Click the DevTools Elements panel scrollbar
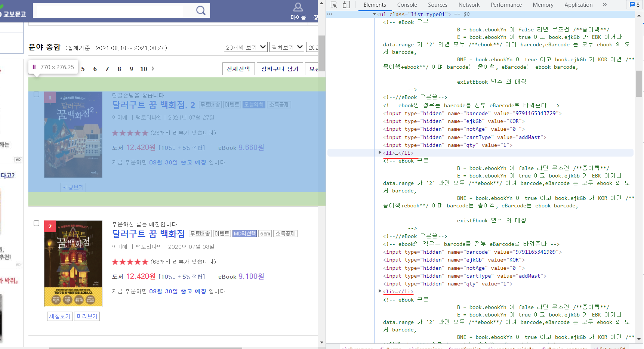The width and height of the screenshot is (644, 349). click(x=639, y=83)
